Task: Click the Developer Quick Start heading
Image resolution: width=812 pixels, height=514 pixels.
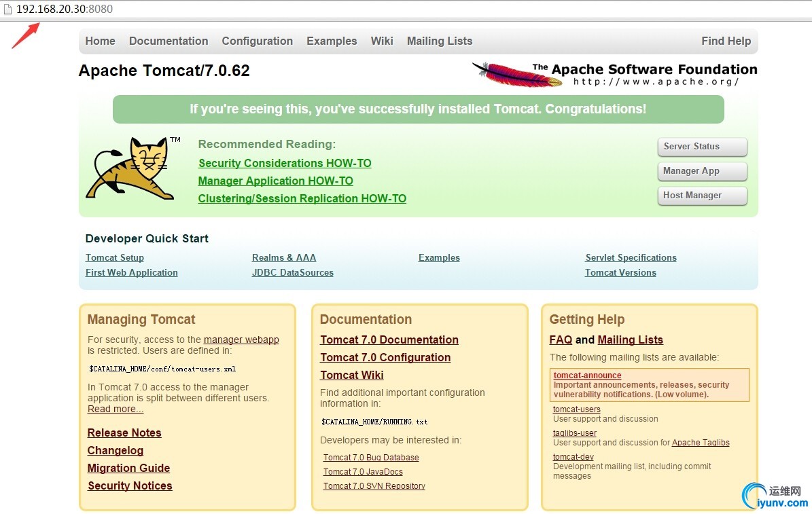Action: pos(147,238)
